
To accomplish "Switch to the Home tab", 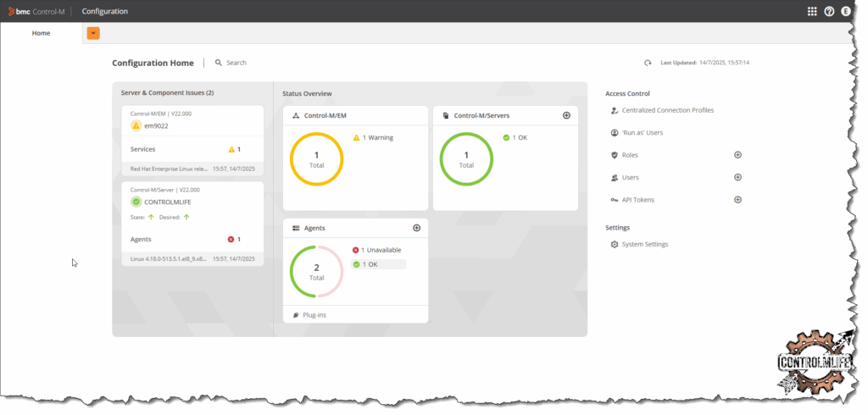I will click(41, 33).
